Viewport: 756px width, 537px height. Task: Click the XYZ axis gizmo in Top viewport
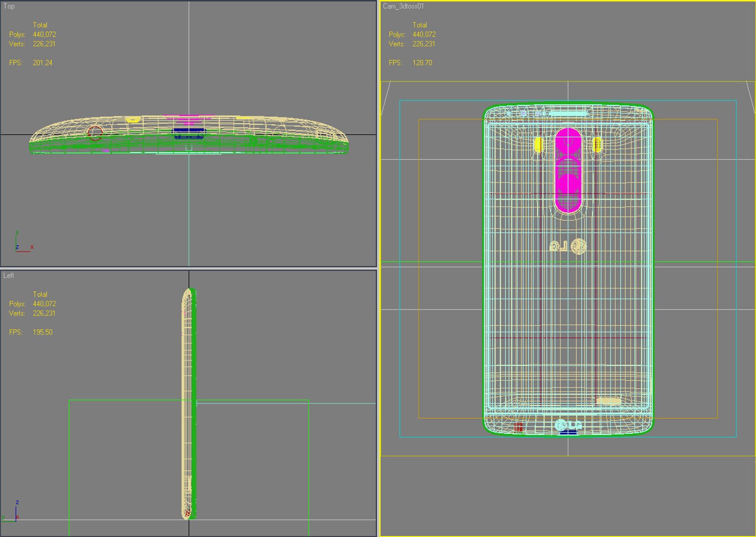[x=23, y=242]
